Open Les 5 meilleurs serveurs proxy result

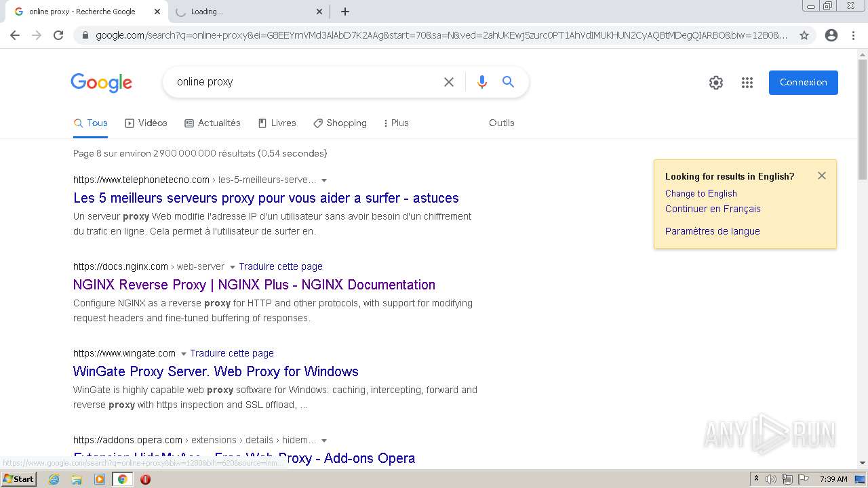tap(266, 198)
